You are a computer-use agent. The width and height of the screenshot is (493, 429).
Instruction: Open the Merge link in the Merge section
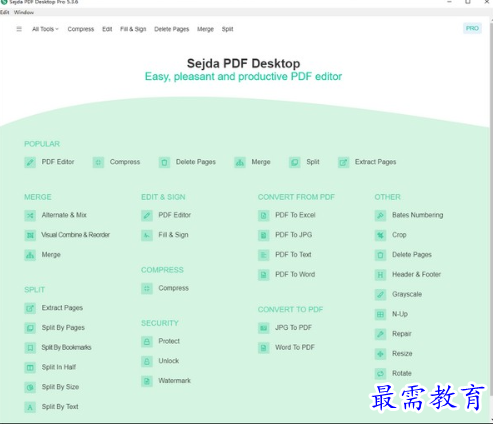pos(51,255)
